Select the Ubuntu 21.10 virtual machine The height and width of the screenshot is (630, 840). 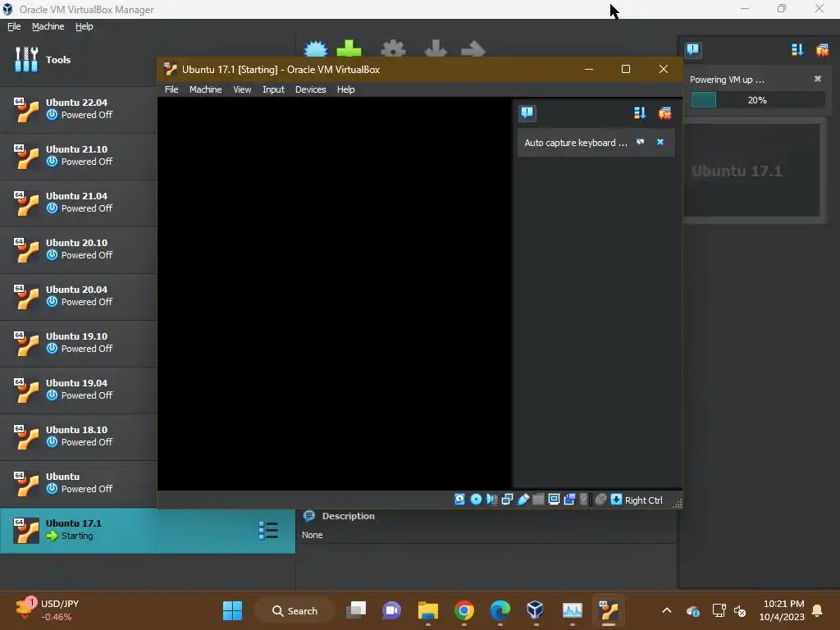pos(78,155)
